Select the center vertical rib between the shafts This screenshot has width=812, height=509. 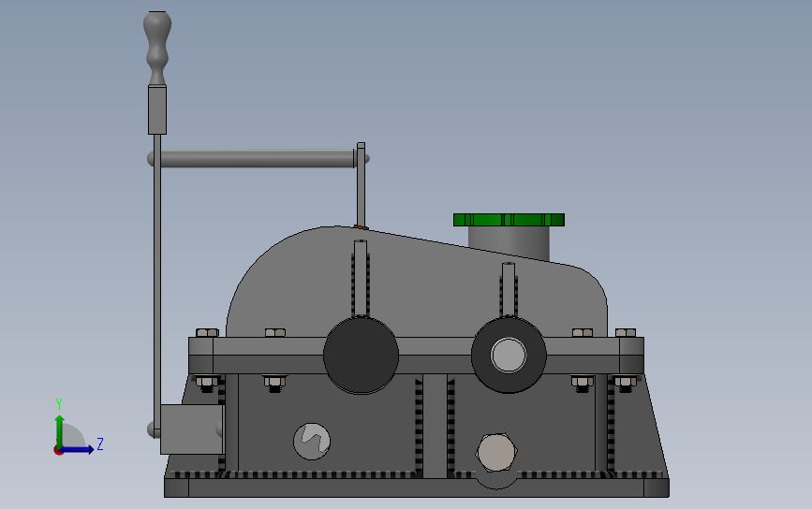[435, 426]
